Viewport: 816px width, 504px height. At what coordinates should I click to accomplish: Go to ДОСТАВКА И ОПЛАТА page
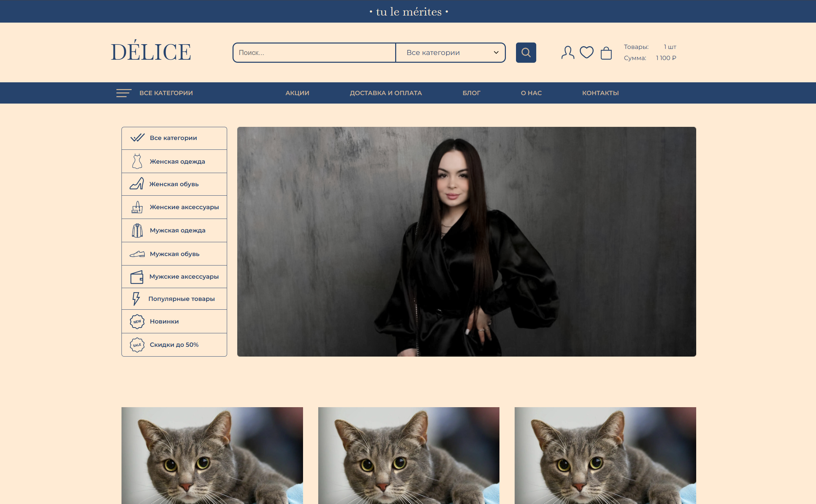(x=385, y=93)
